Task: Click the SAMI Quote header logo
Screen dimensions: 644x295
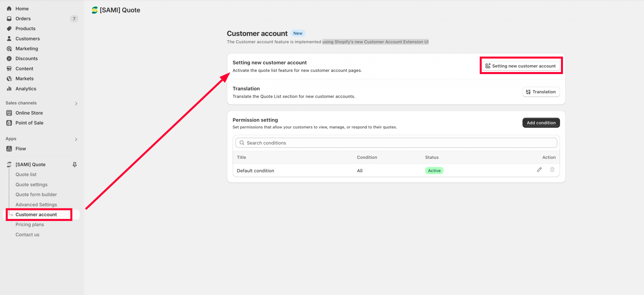Action: click(95, 10)
